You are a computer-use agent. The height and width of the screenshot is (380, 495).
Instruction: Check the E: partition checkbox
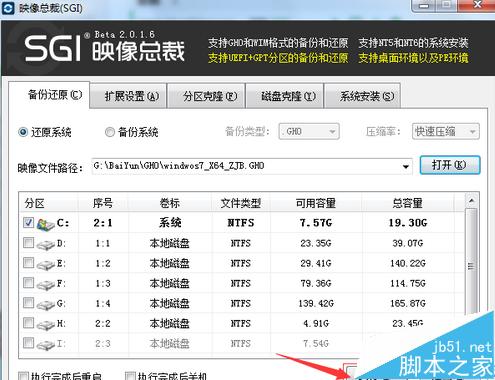[29, 263]
